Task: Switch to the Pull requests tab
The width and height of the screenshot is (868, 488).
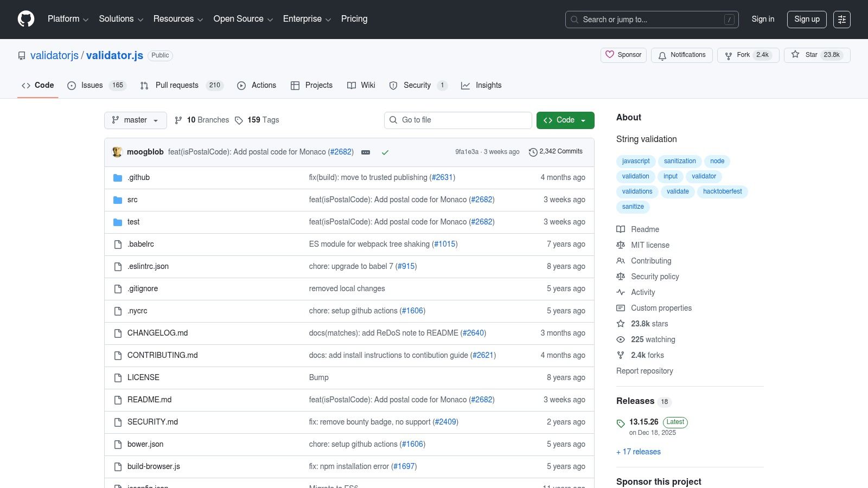Action: (x=177, y=85)
